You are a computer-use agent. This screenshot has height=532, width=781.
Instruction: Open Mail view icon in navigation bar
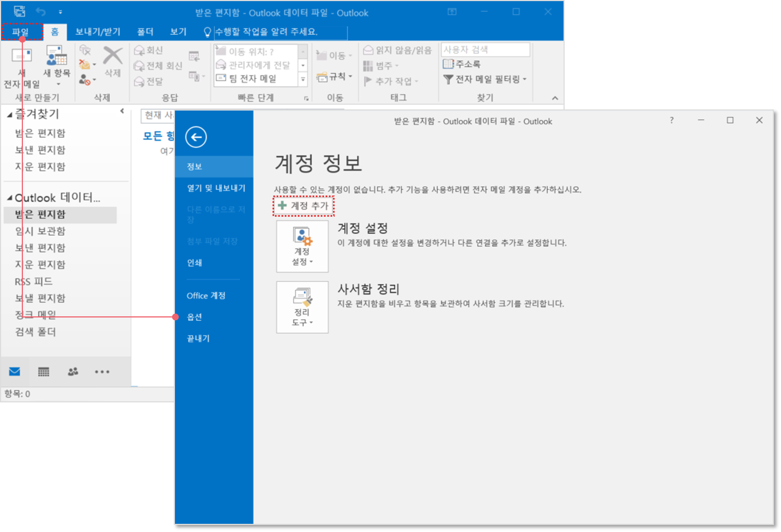(x=15, y=371)
